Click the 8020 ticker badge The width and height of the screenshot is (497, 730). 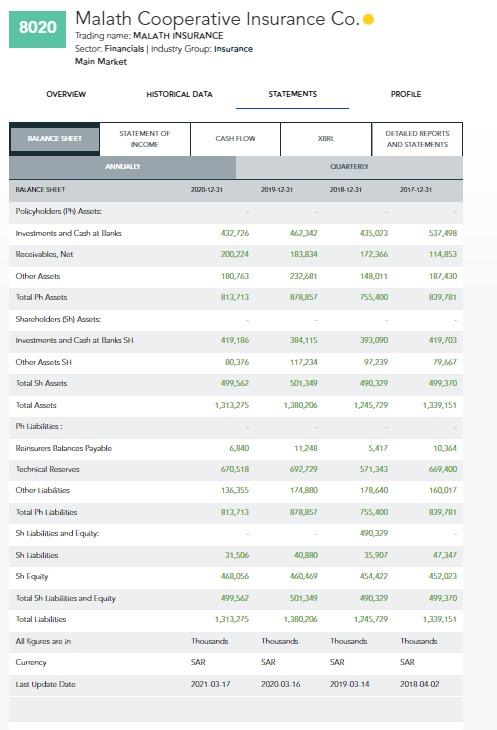pos(37,29)
